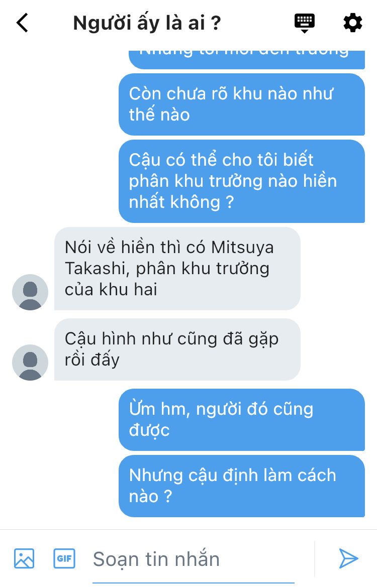Select the 'Cậu hình như cũng đã gặp' bubble
The height and width of the screenshot is (588, 377).
(x=177, y=349)
